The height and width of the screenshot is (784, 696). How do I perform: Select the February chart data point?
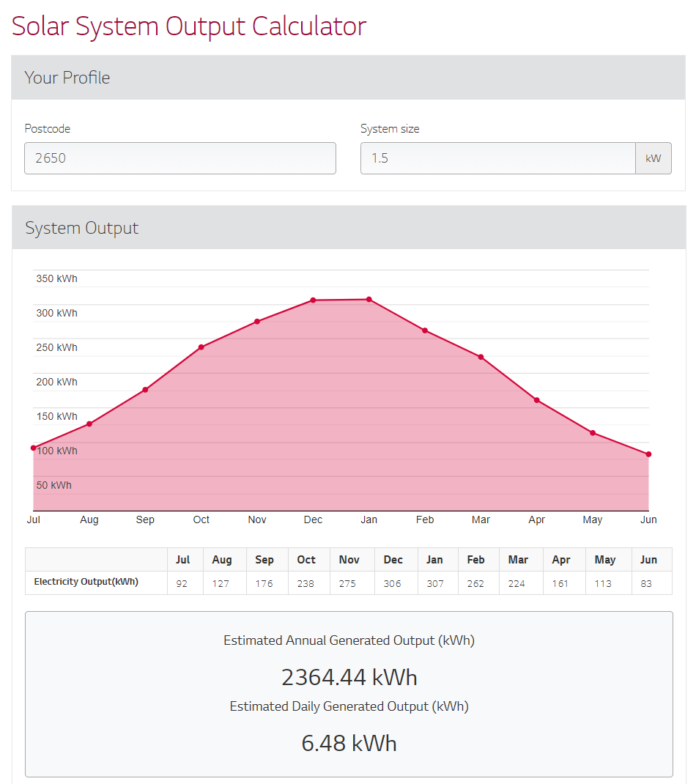tap(425, 330)
